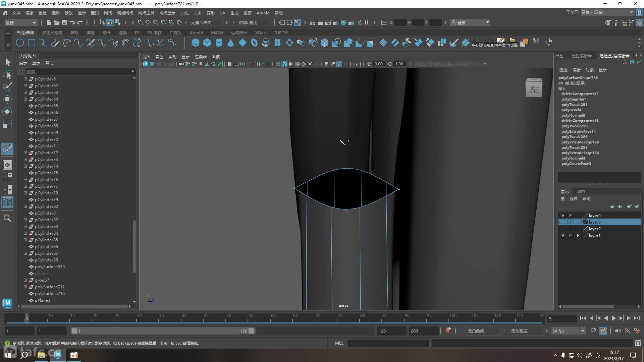Toggle the viewport grid icon
Viewport: 644px width, 362px height.
coord(230,64)
